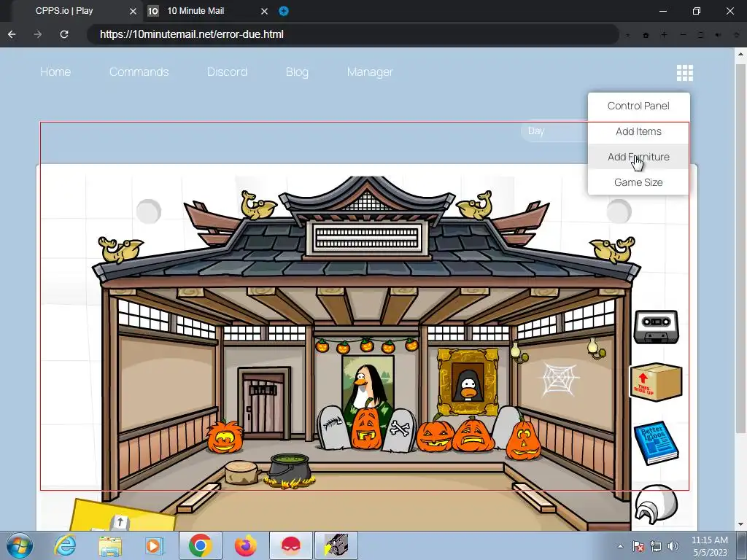
Task: Click the spider web wall decoration
Action: click(x=560, y=379)
